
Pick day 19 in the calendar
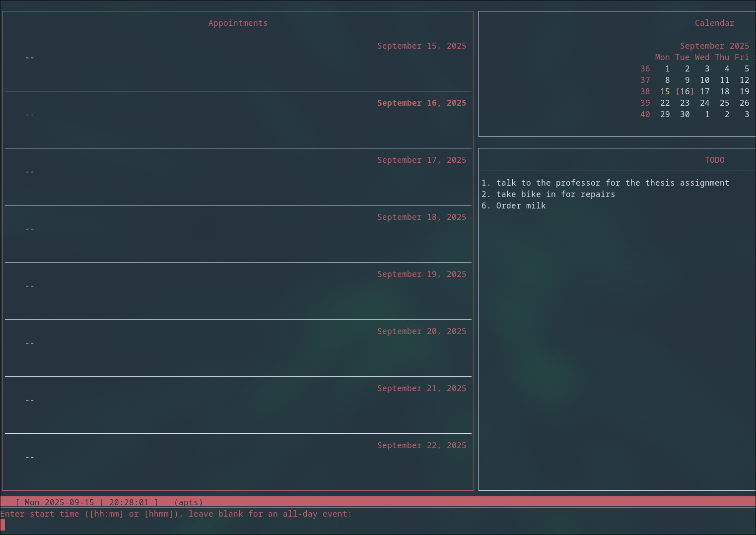744,91
